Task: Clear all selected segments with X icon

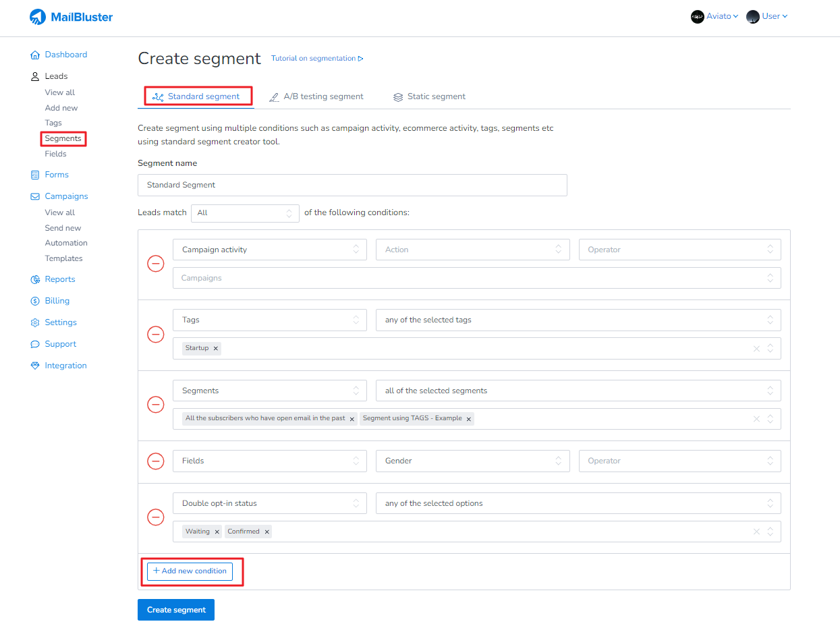Action: point(756,419)
